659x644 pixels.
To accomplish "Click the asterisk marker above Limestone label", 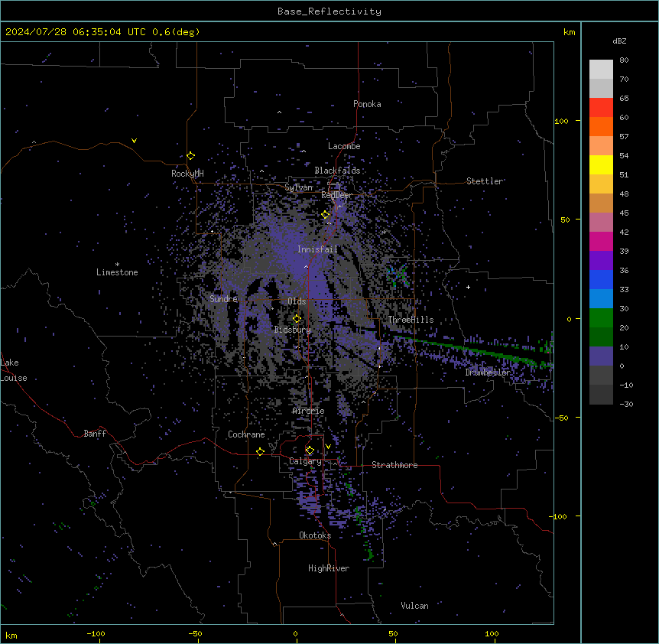I will tap(117, 265).
